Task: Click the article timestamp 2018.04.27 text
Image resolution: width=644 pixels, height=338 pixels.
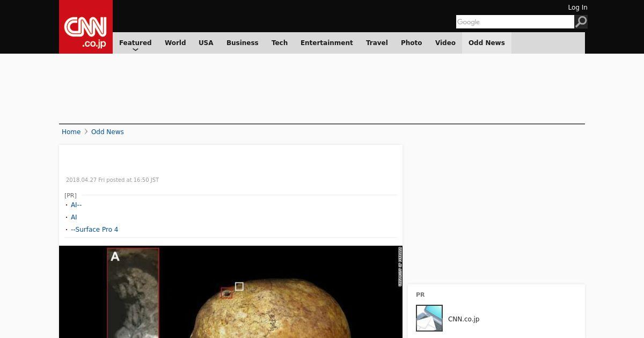Action: (x=112, y=180)
